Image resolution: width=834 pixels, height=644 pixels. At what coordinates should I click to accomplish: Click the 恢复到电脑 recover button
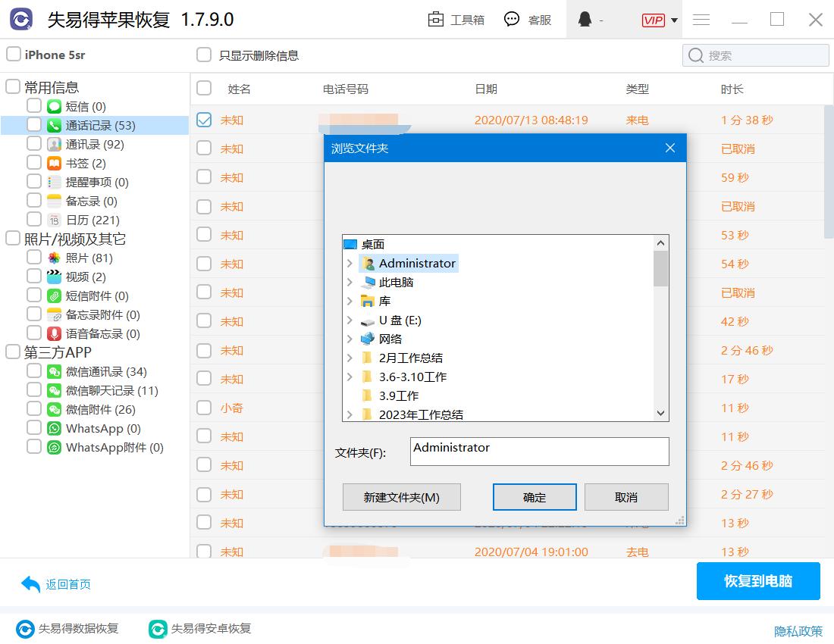(x=758, y=581)
